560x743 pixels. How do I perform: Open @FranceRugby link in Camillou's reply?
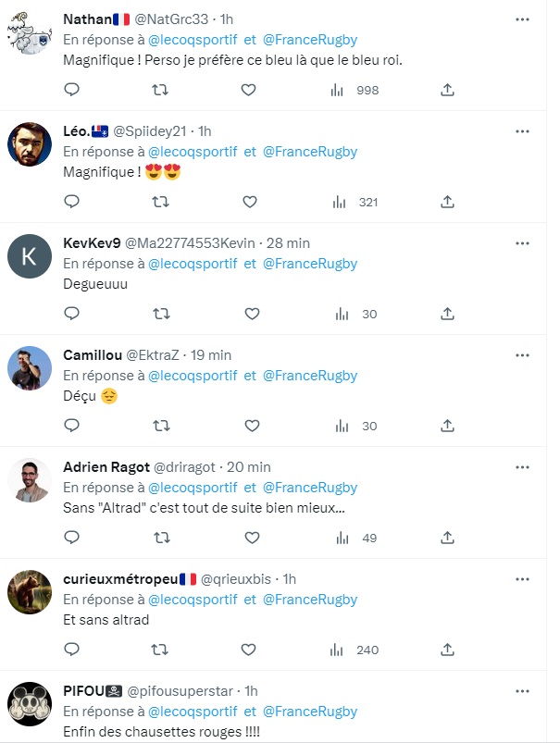pos(310,376)
